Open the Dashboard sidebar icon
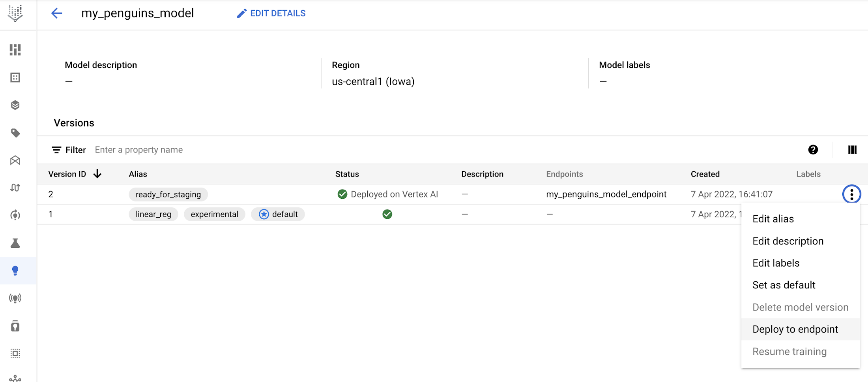Image resolution: width=868 pixels, height=382 pixels. tap(15, 50)
